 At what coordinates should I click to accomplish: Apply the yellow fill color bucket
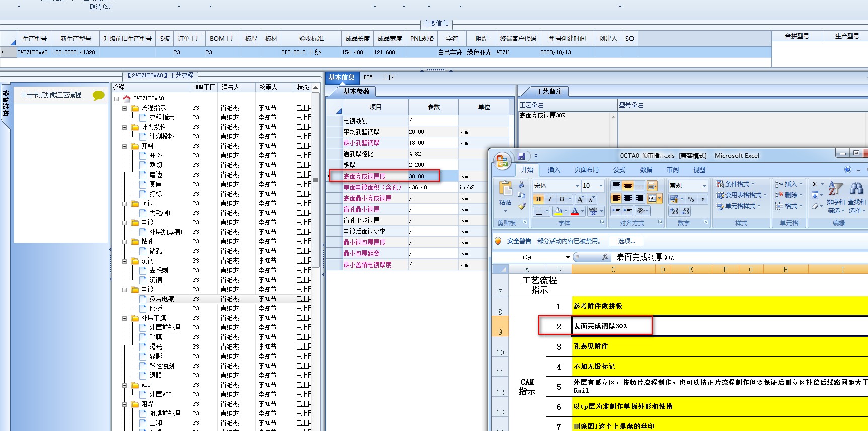pos(558,211)
